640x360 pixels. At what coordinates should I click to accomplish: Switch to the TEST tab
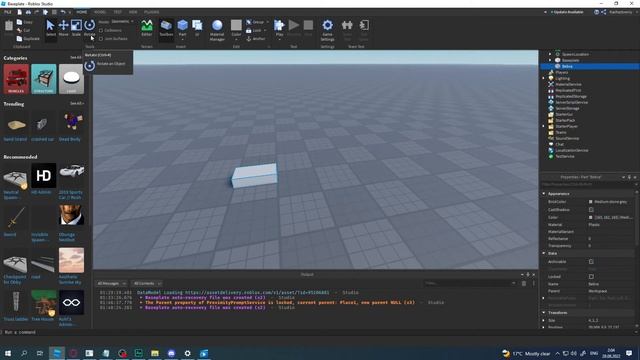pos(118,12)
